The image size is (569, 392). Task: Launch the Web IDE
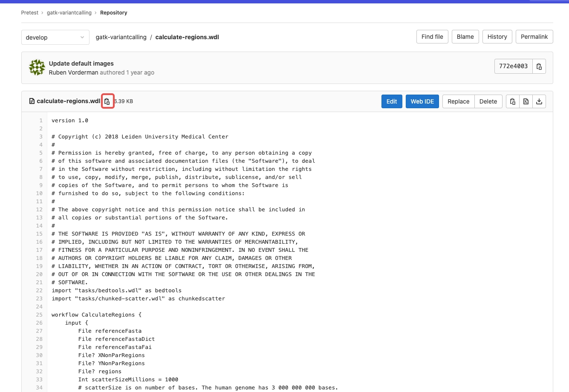[422, 101]
